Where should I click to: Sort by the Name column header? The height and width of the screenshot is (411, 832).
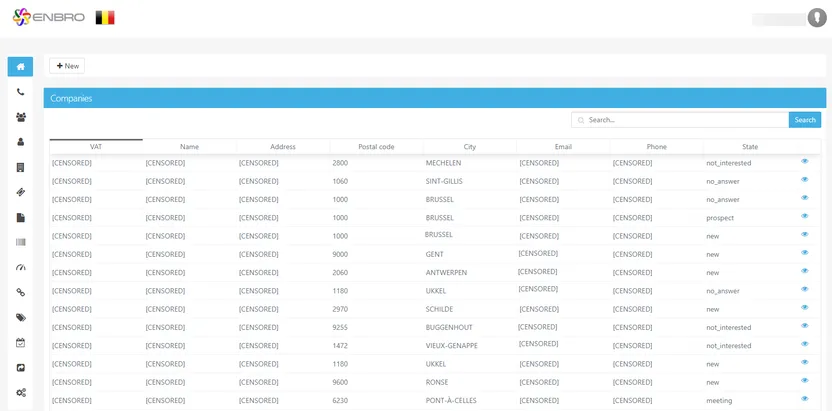tap(189, 147)
